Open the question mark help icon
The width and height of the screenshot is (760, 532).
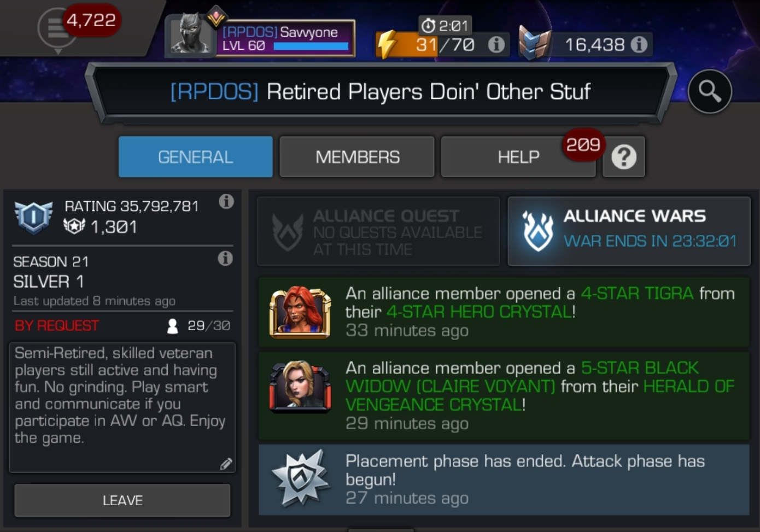(624, 157)
